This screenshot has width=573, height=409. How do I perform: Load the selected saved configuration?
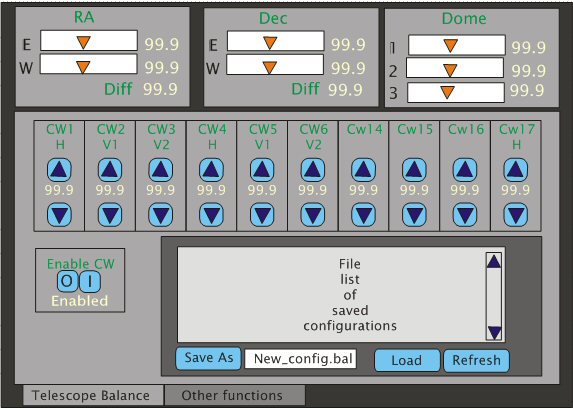(407, 360)
